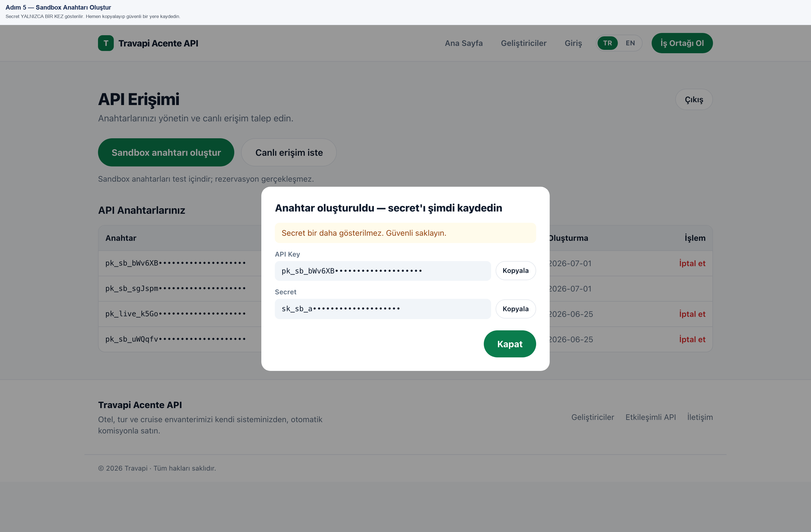Image resolution: width=811 pixels, height=532 pixels.
Task: Click date 2026-07-01 in the pk_sb_sgJspm row
Action: coord(570,289)
